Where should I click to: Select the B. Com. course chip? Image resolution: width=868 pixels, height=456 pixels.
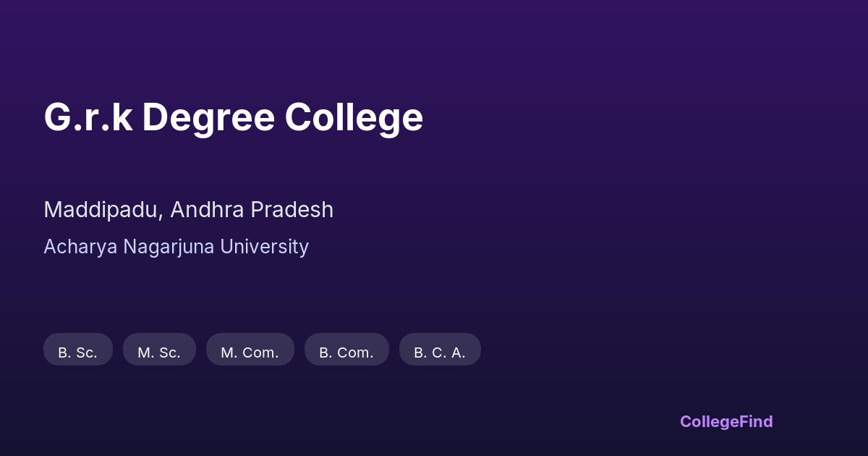coord(346,350)
